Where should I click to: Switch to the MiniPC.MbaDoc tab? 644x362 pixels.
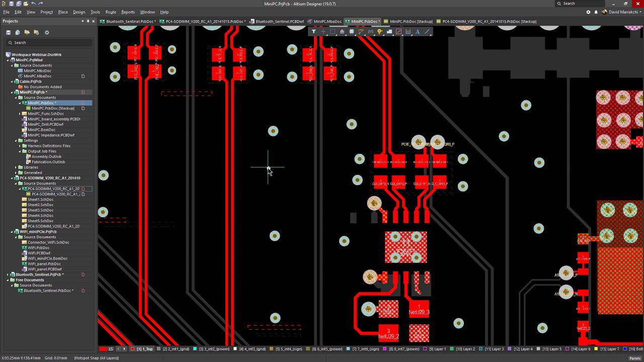click(x=329, y=22)
